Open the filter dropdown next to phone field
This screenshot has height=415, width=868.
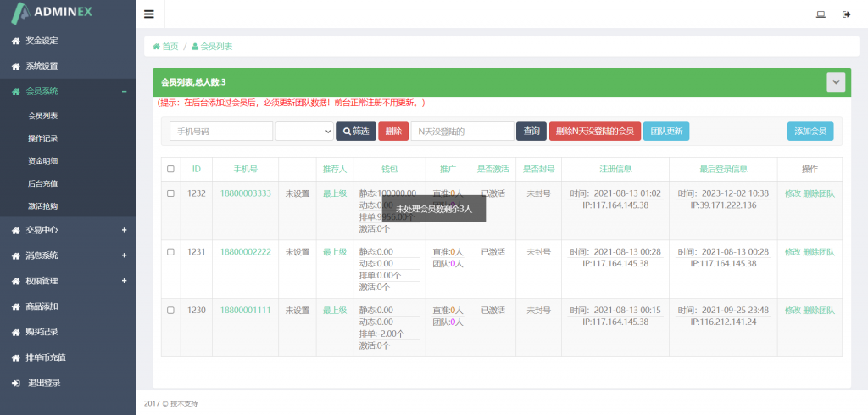pyautogui.click(x=304, y=131)
